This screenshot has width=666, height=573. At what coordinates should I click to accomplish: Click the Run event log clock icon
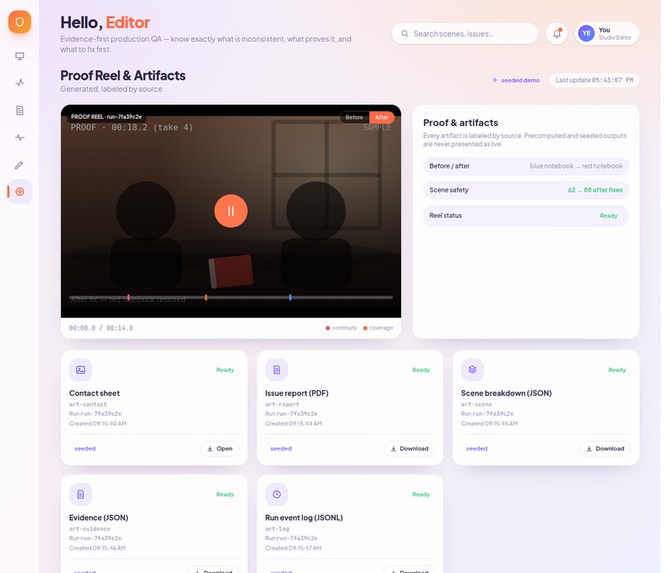277,494
